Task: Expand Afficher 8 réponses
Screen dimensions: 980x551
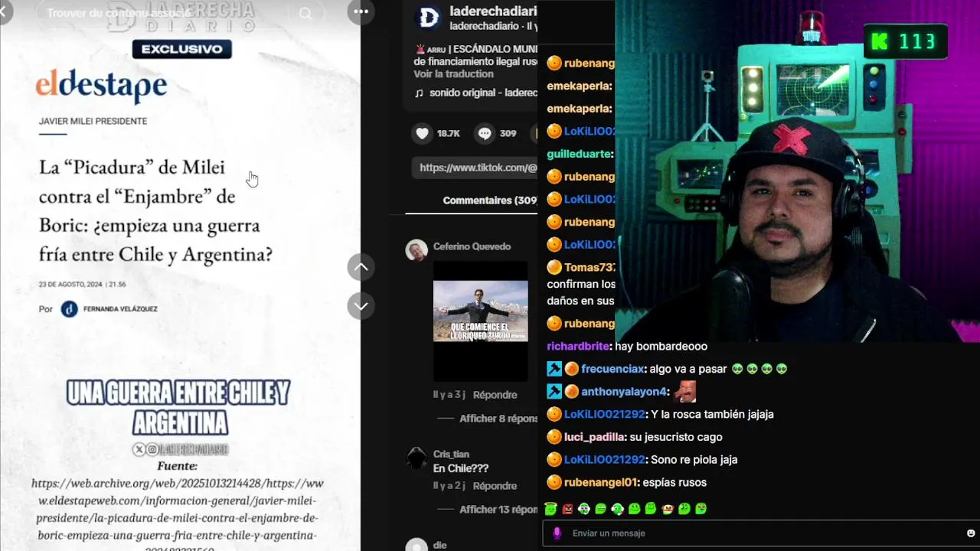Action: pyautogui.click(x=498, y=419)
